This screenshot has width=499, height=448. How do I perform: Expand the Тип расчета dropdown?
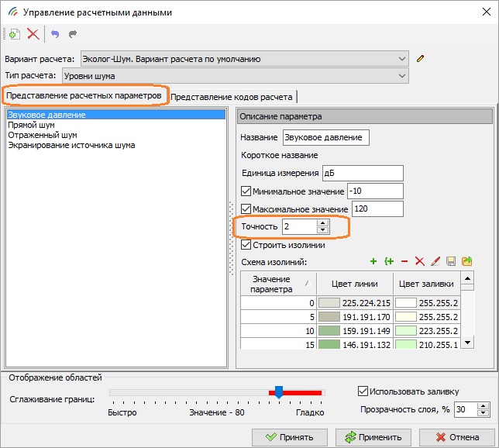pos(401,75)
